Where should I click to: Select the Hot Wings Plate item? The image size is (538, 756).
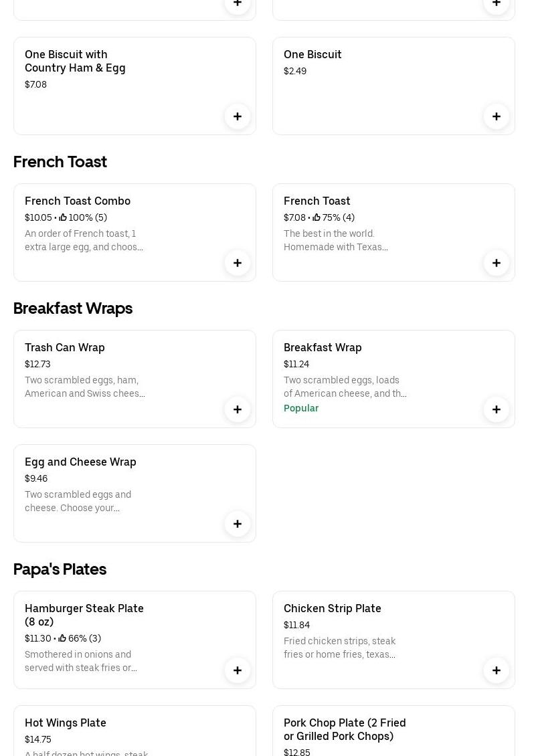(x=66, y=723)
